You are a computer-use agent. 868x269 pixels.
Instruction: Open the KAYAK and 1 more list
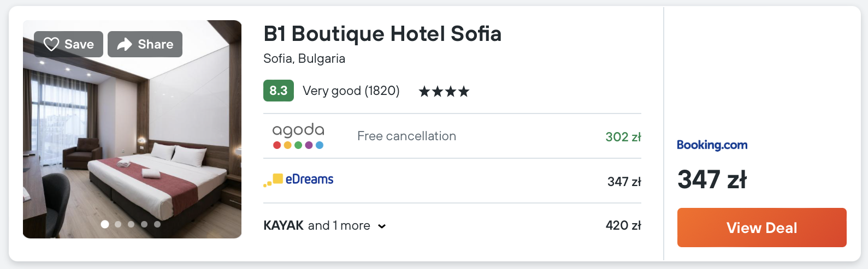317,225
